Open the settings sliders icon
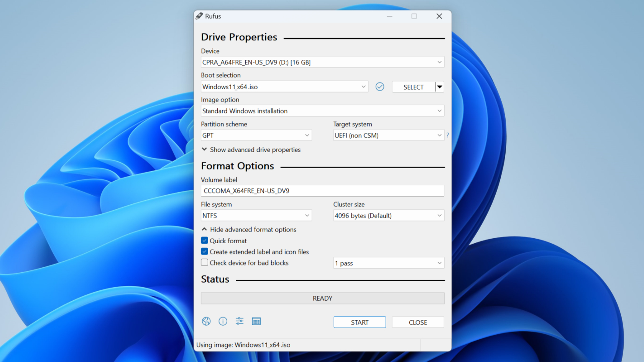The width and height of the screenshot is (644, 362). tap(240, 321)
